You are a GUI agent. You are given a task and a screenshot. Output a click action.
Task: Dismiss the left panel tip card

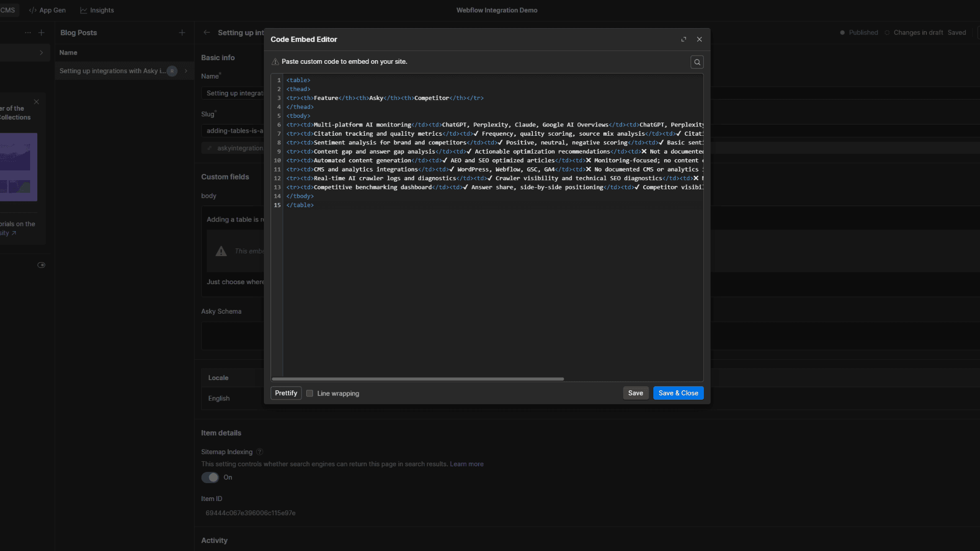36,102
